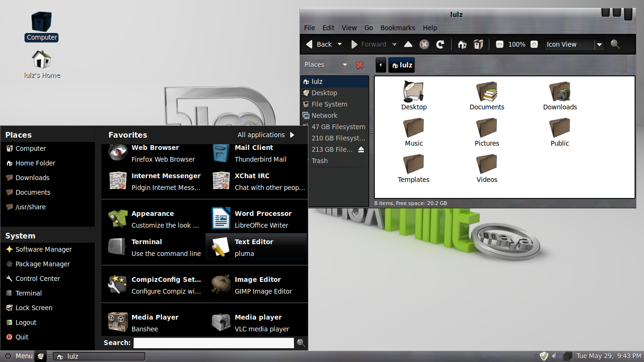This screenshot has height=362, width=644.
Task: Navigate up one directory level
Action: coord(408,44)
